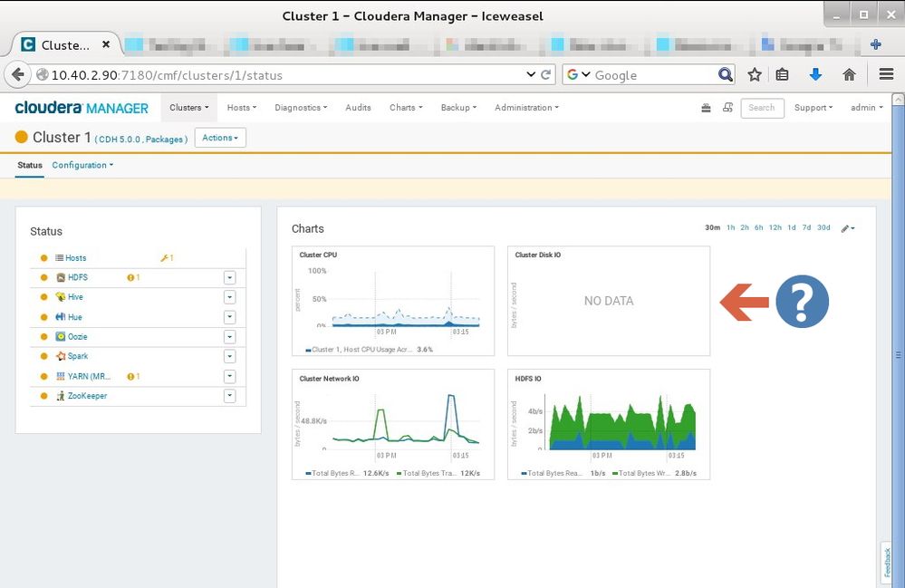
Task: Click the running commands icon beside Search
Action: [x=727, y=108]
